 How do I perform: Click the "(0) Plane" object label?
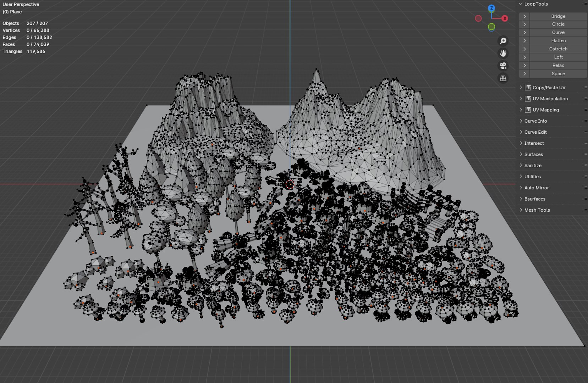[x=12, y=12]
